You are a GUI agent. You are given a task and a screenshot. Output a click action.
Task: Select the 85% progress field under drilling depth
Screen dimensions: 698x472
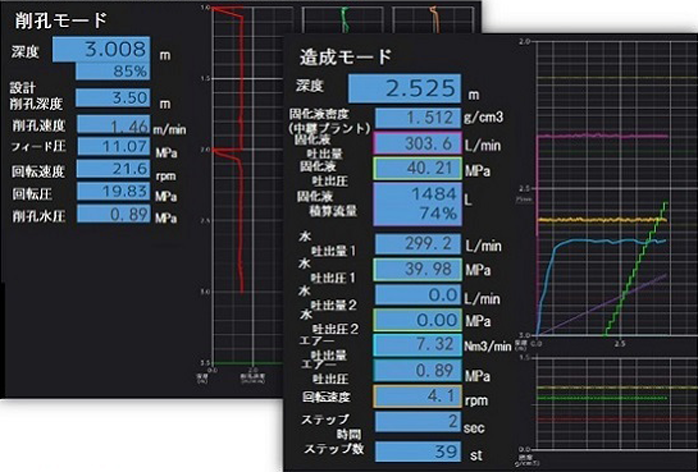[x=99, y=72]
